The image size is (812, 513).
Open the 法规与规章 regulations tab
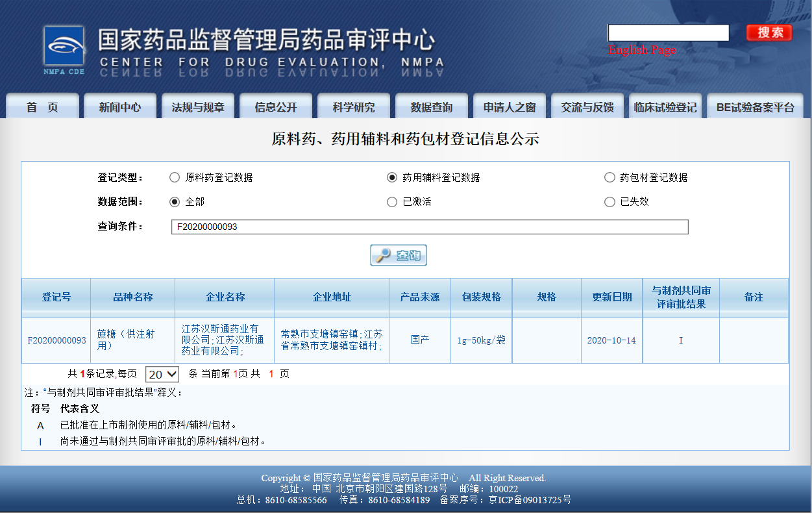pyautogui.click(x=197, y=106)
